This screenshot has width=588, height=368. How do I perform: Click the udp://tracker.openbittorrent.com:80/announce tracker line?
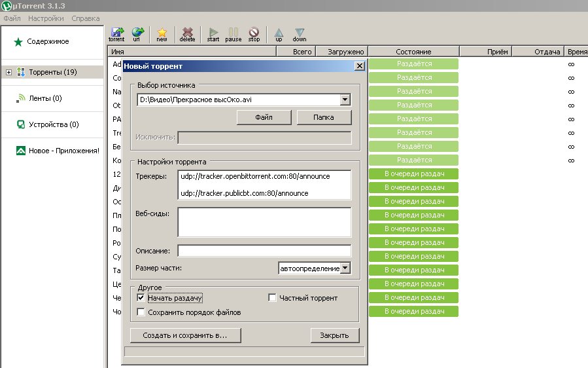pyautogui.click(x=255, y=176)
